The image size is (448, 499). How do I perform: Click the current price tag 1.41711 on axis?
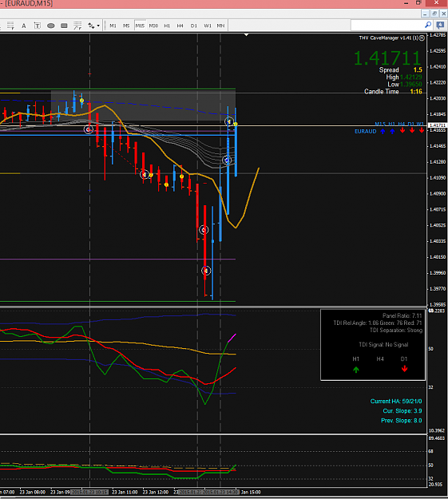click(x=437, y=125)
